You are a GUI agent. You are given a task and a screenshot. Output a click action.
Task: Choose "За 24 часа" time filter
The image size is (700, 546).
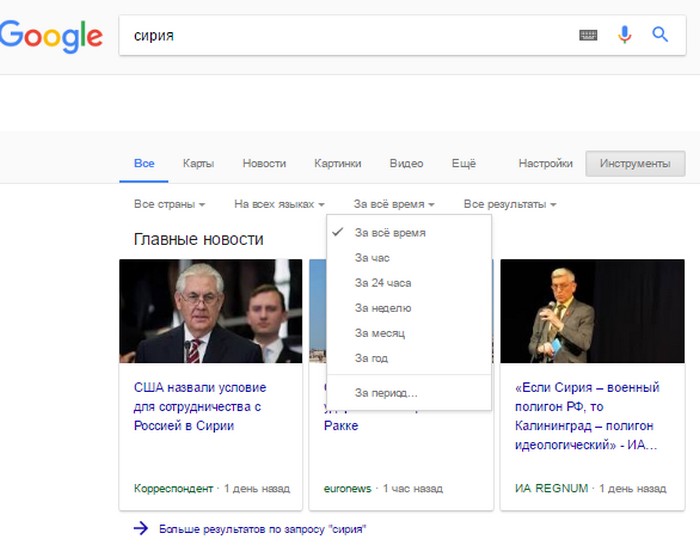[383, 283]
